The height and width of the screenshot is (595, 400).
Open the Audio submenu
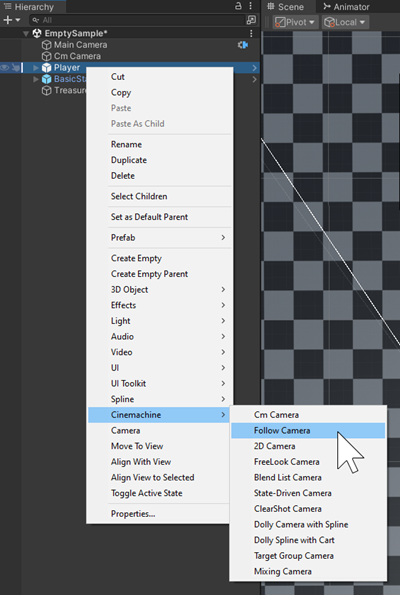[160, 337]
